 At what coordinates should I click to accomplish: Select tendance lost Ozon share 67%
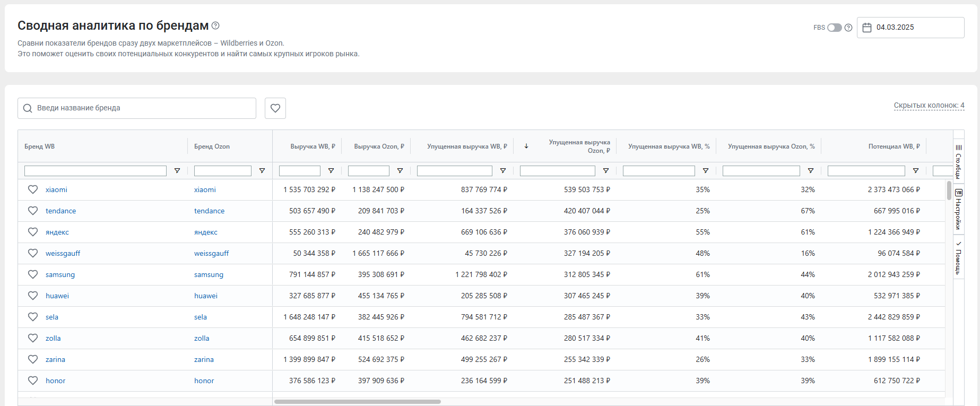coord(808,211)
